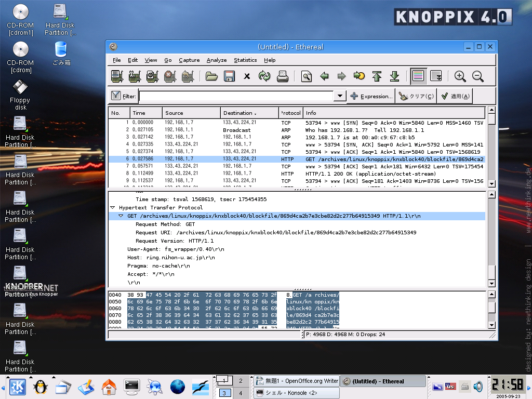532x399 pixels.
Task: Open the Analyze menu
Action: 217,60
